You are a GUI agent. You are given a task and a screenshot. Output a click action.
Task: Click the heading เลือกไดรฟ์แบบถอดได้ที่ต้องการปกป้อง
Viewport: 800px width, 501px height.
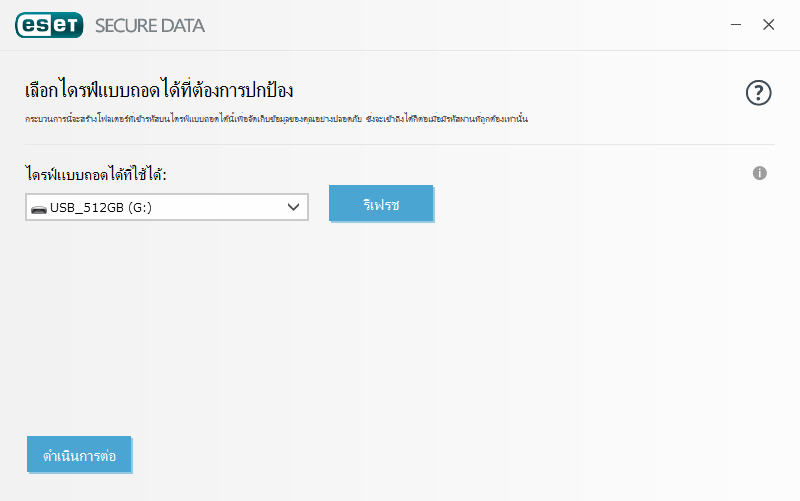tap(159, 90)
